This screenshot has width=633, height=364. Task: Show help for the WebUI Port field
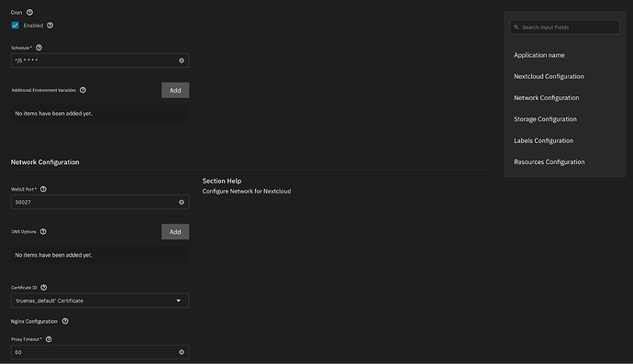pyautogui.click(x=43, y=189)
